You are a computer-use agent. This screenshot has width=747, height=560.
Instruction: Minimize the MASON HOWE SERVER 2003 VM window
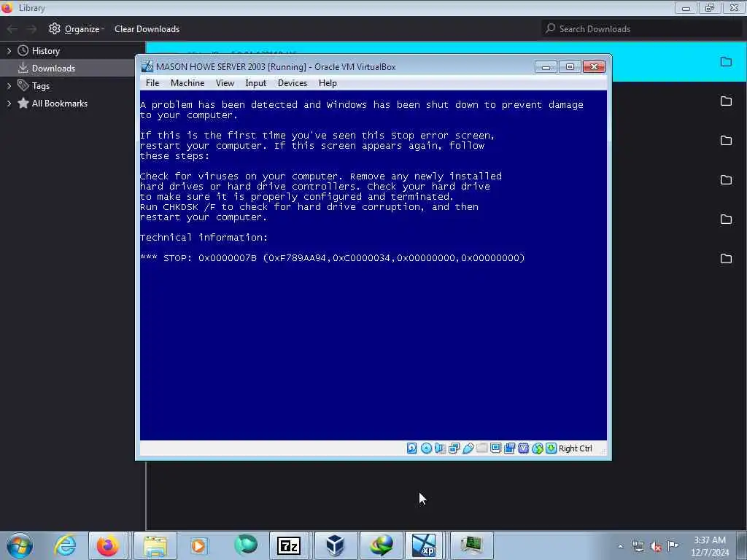546,66
